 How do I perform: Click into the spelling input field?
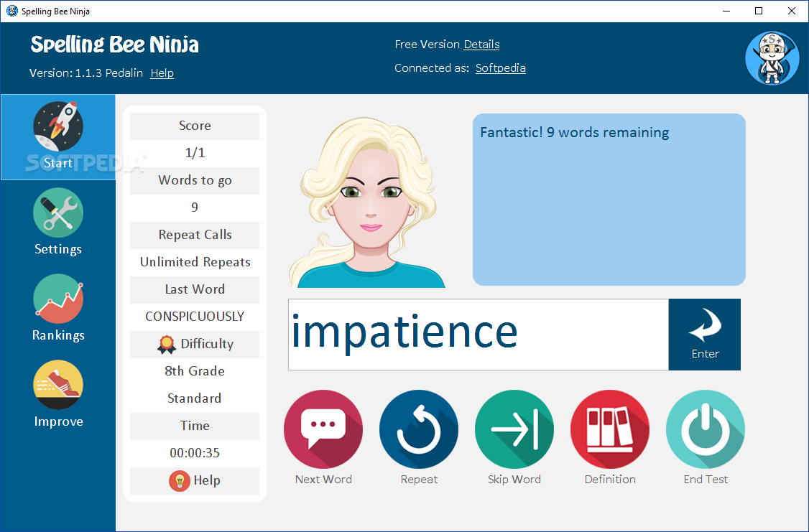click(x=479, y=334)
